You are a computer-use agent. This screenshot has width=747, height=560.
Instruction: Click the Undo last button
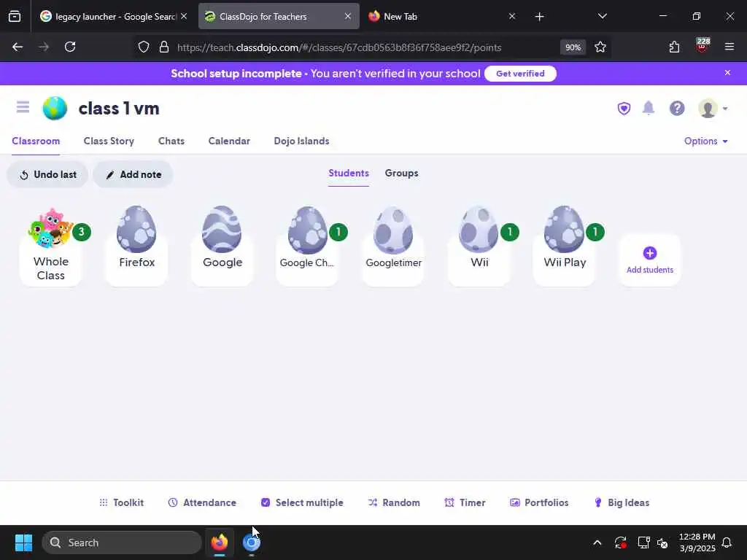click(x=47, y=175)
